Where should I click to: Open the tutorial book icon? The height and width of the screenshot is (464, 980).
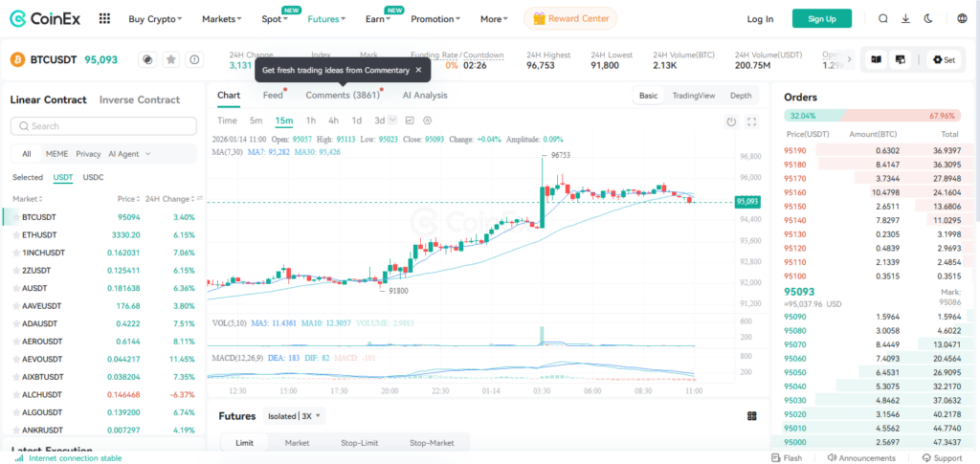point(877,60)
